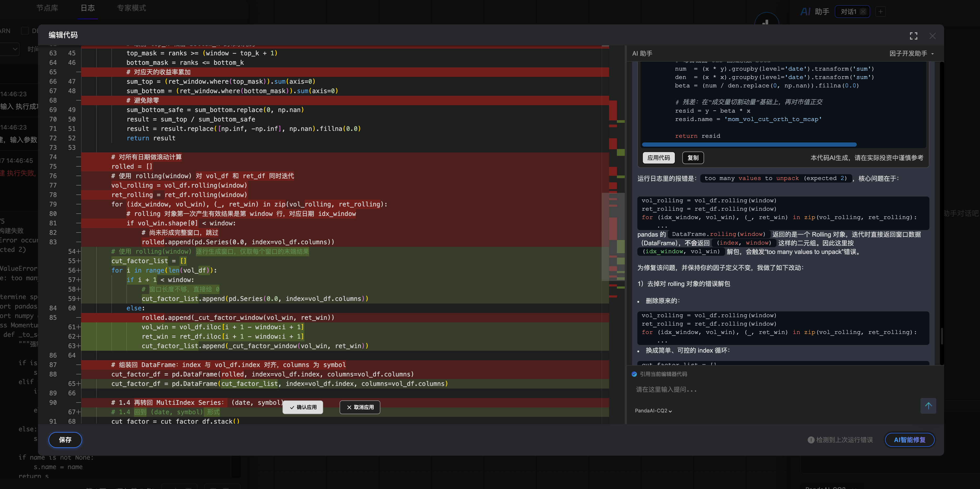Toggle 引用当前编辑器代码 checkbox

pyautogui.click(x=634, y=374)
